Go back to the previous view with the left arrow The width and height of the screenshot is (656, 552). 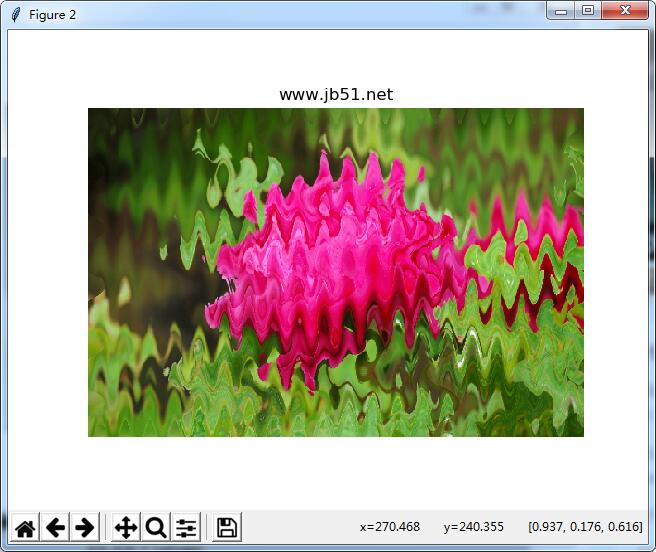pos(55,527)
